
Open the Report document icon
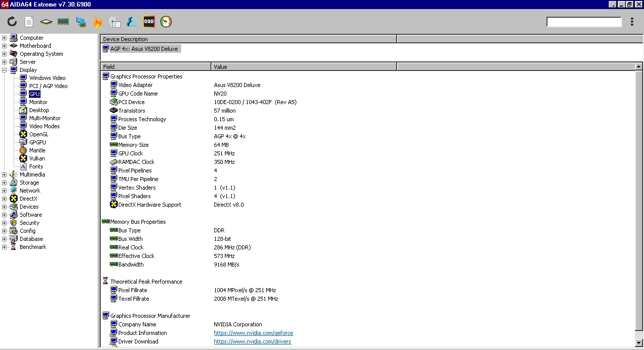[29, 22]
